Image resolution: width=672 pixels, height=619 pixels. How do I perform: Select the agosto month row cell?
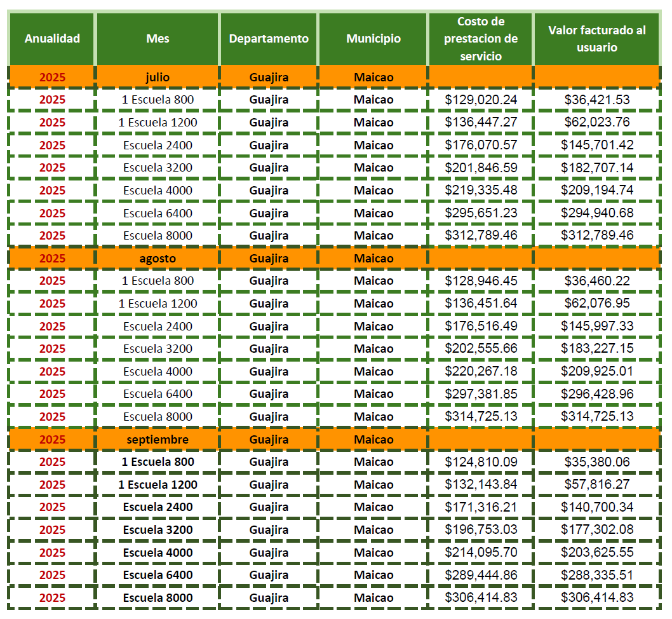tap(158, 258)
